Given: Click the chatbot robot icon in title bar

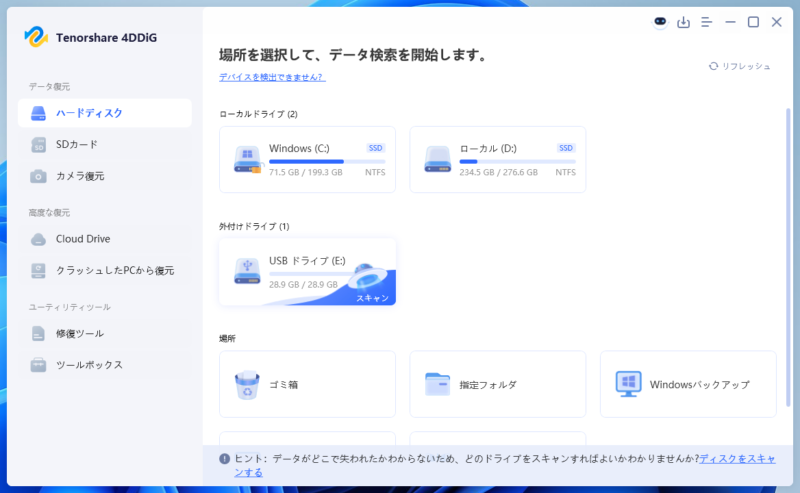Looking at the screenshot, I should click(660, 22).
